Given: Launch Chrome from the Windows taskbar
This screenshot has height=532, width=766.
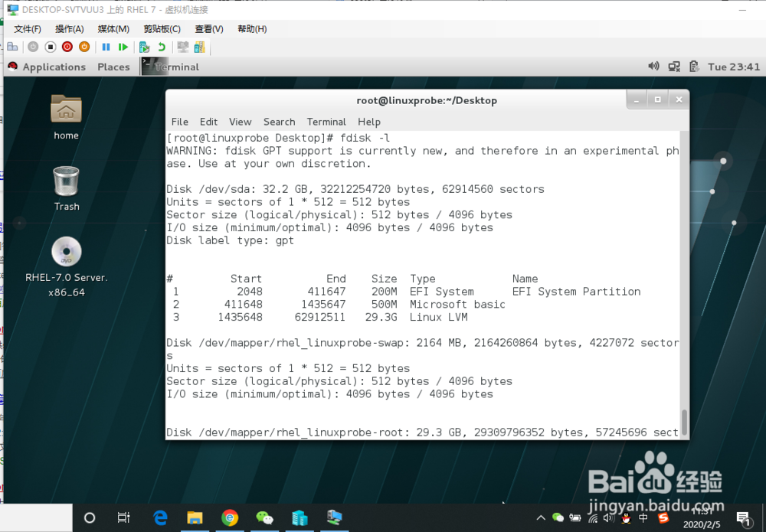Looking at the screenshot, I should (229, 517).
